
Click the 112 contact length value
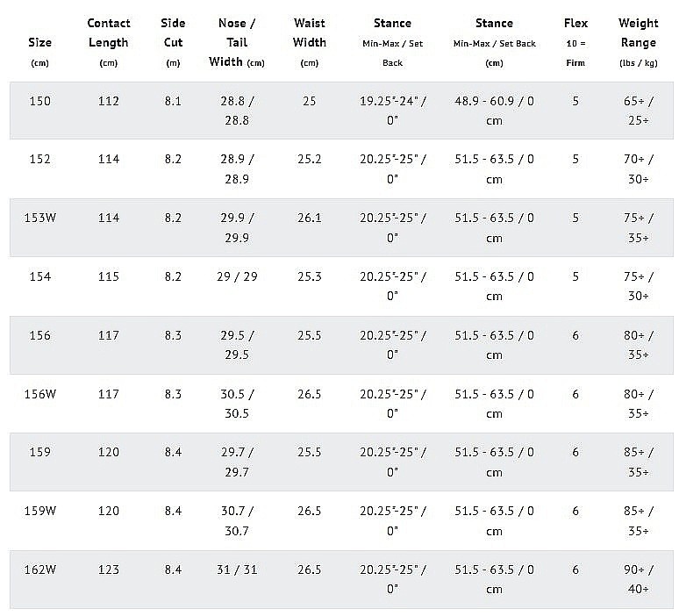(x=109, y=101)
